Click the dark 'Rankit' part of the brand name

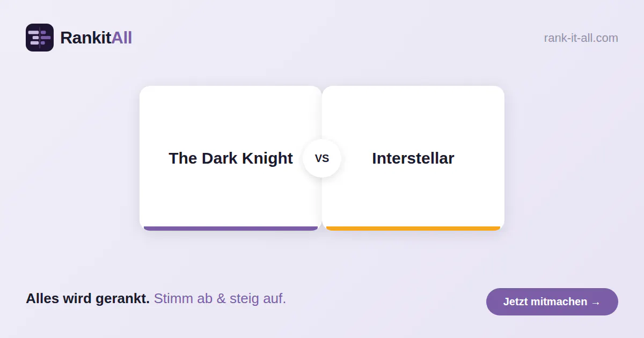tap(86, 38)
